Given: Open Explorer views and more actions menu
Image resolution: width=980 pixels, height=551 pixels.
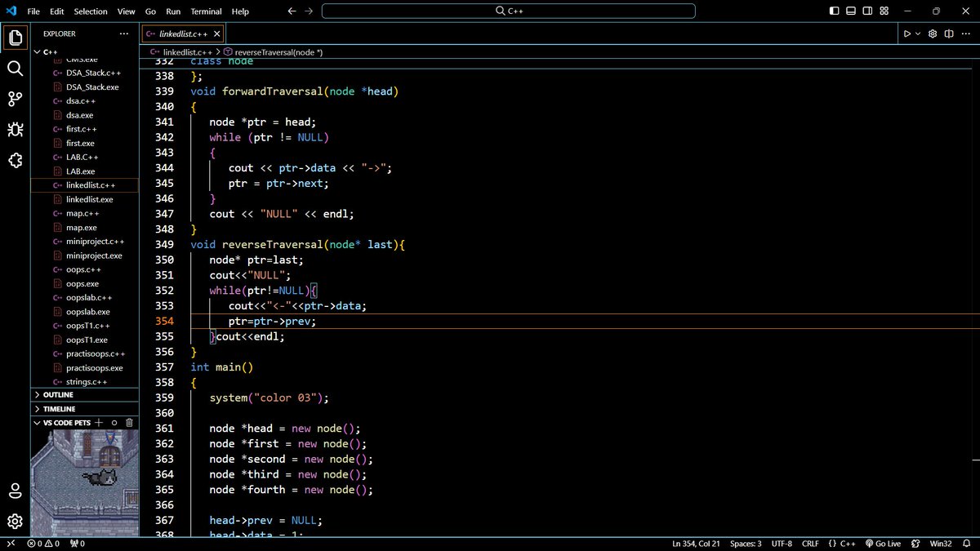Looking at the screenshot, I should click(x=124, y=33).
